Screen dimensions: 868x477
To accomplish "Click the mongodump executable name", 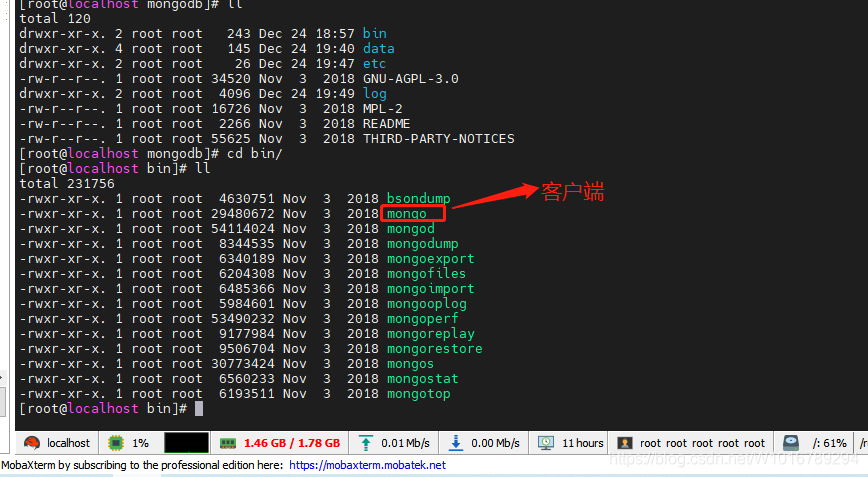I will 422,243.
